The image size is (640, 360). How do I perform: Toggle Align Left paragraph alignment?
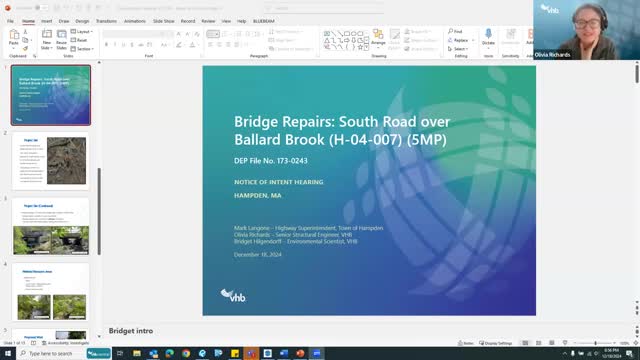click(211, 44)
